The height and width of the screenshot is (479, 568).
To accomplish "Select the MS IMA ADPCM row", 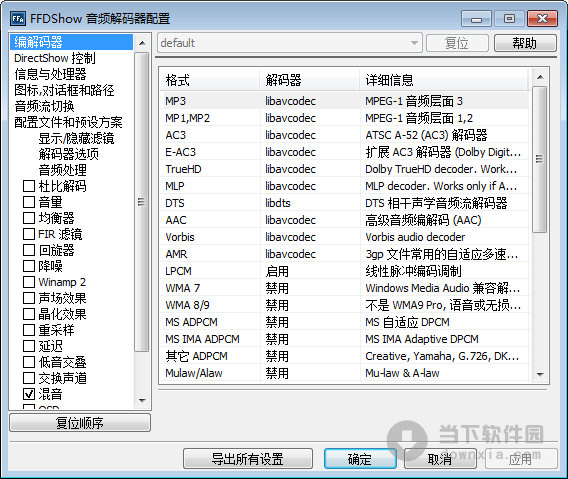I will [344, 339].
